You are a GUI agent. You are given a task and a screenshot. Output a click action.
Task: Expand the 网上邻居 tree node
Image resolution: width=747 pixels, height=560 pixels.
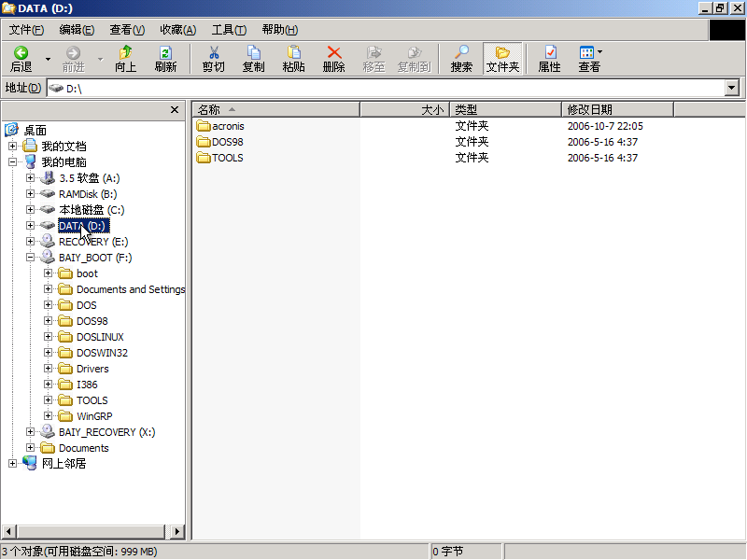(12, 463)
